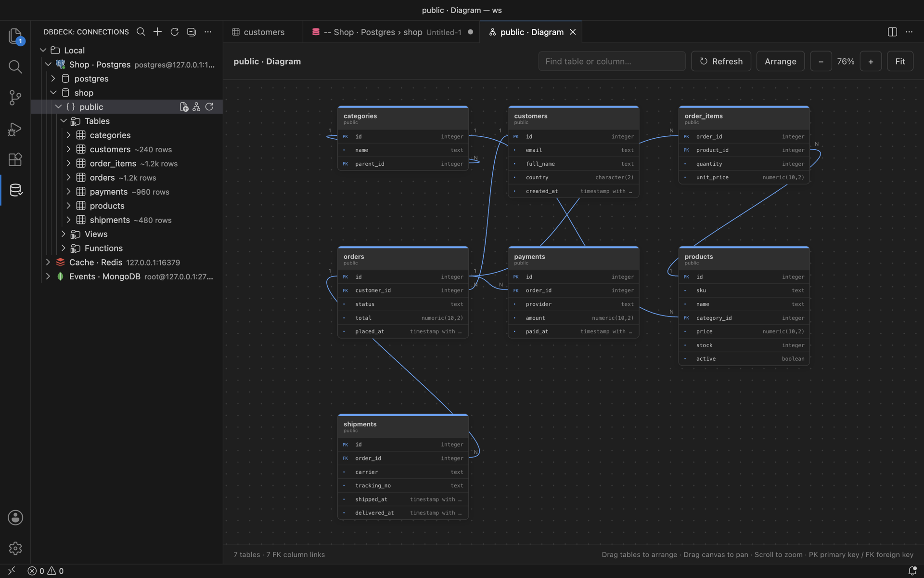Collapse the Local folder

tap(43, 50)
